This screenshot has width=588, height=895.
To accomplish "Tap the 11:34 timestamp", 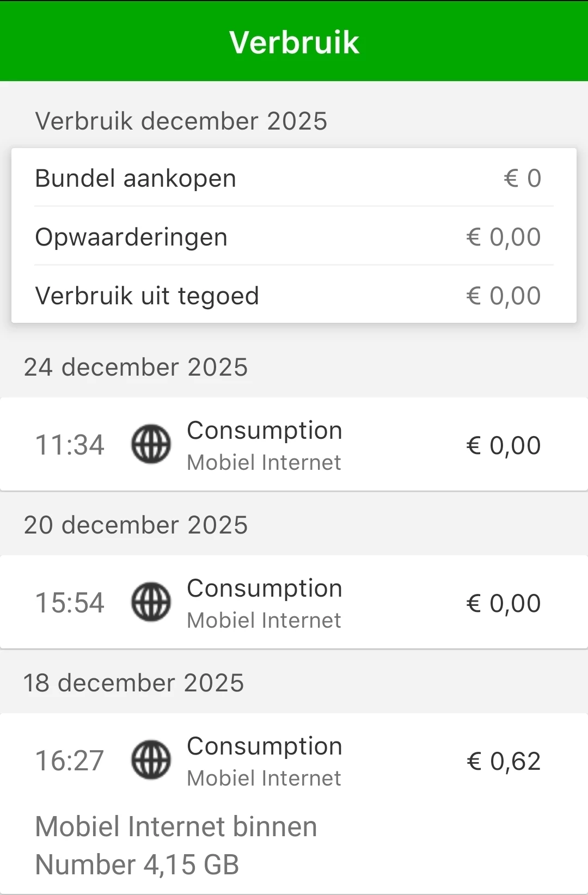I will (70, 445).
